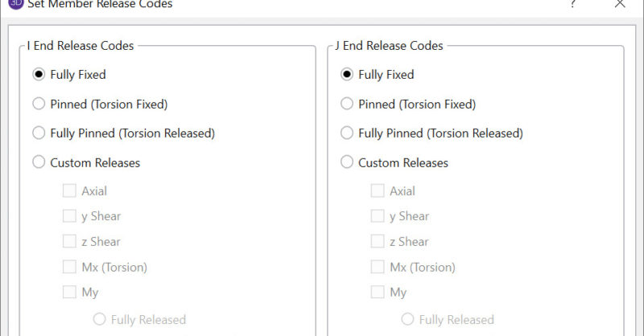The width and height of the screenshot is (644, 336).
Task: Enable Custom Releases for J End
Action: click(x=347, y=162)
